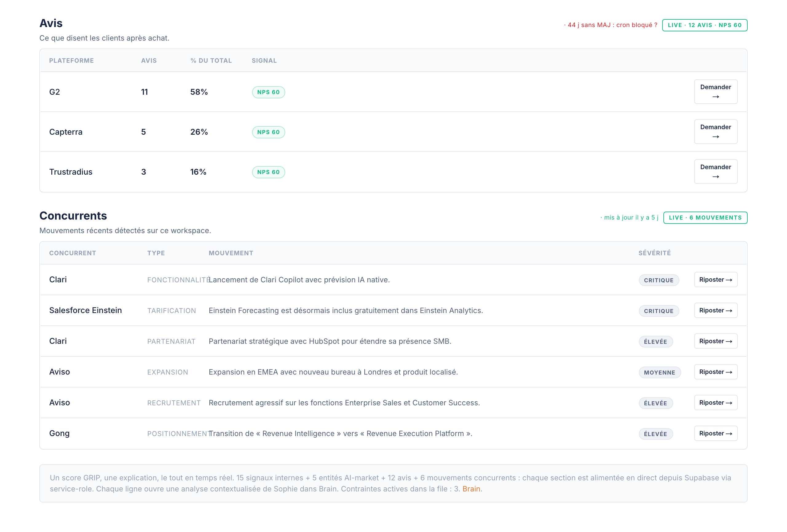Click 'Expansion en EMEA' movement text
787x532 pixels.
[x=333, y=372]
